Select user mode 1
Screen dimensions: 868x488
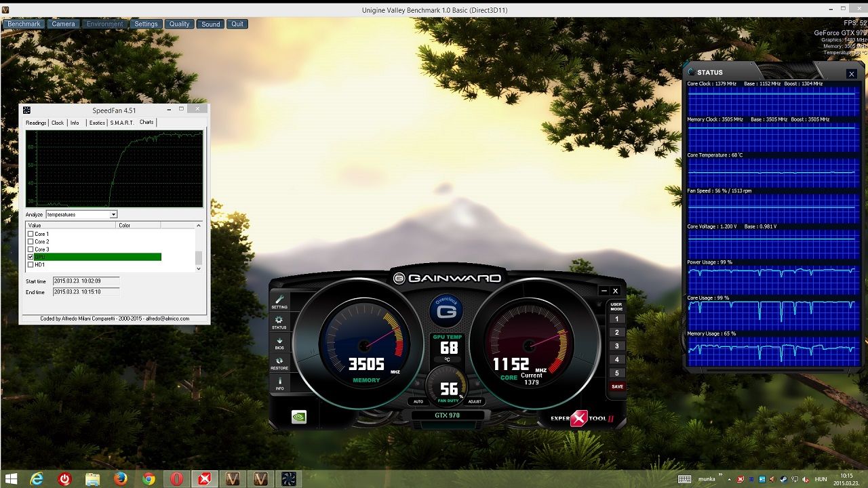(x=616, y=319)
